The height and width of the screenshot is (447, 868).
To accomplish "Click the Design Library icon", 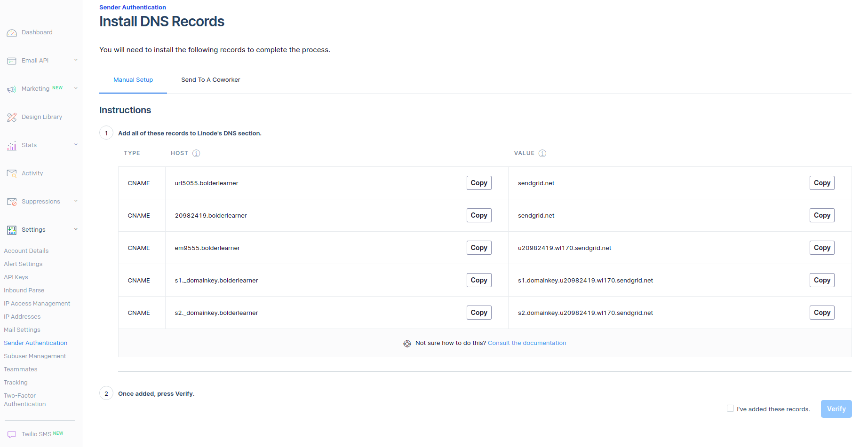I will click(x=12, y=118).
